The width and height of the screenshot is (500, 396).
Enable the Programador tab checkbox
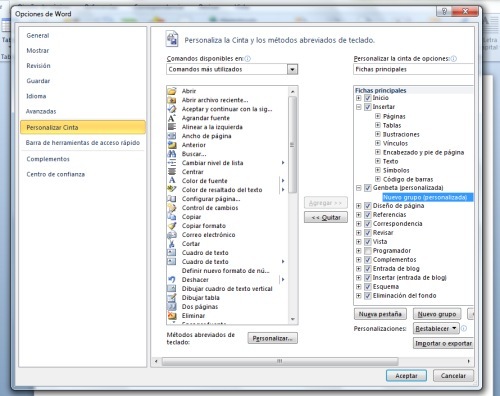[368, 251]
